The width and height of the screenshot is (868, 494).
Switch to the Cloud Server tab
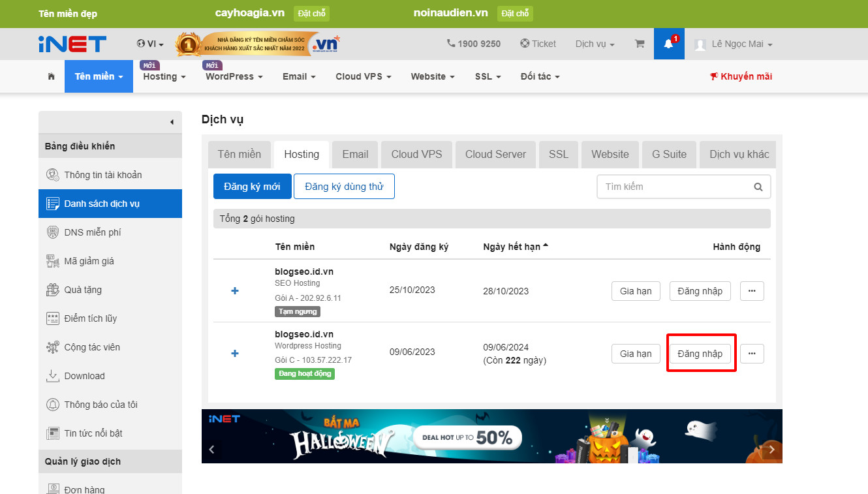coord(495,154)
